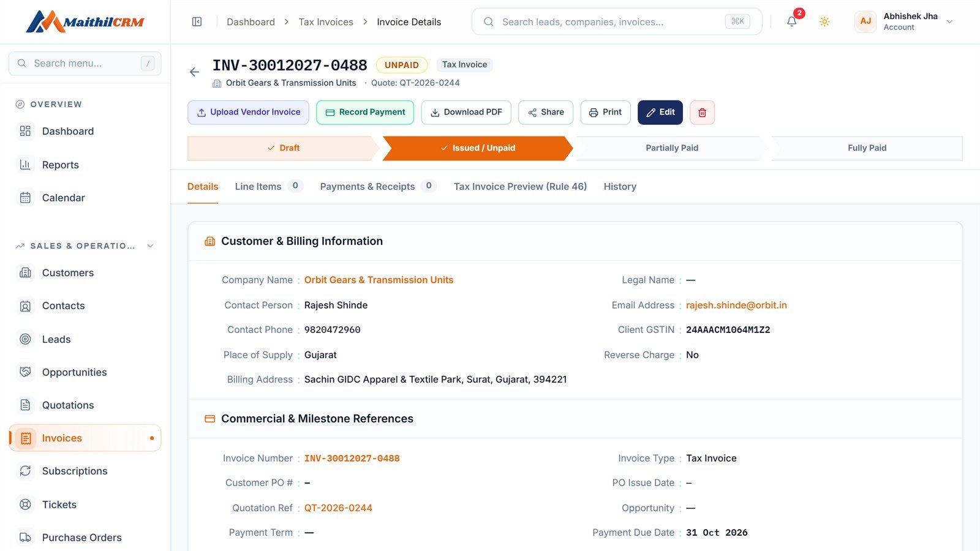Click the Dashboard breadcrumb
980x551 pixels.
click(251, 22)
